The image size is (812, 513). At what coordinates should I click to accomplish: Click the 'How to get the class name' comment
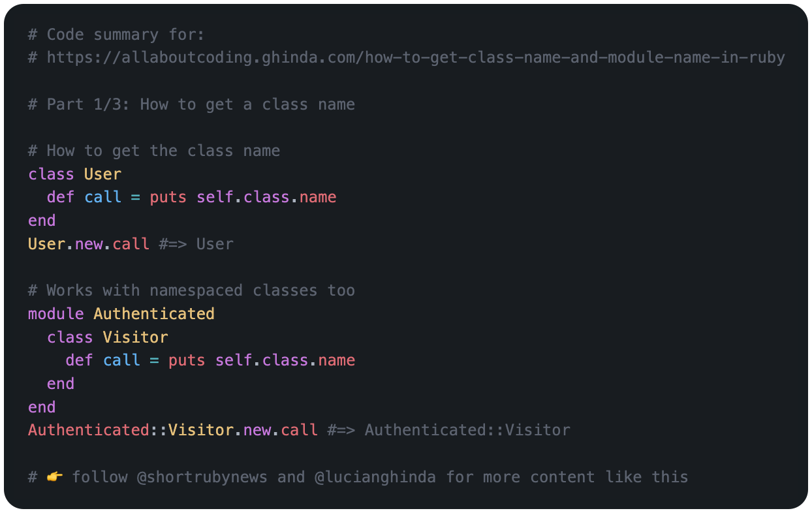click(154, 151)
